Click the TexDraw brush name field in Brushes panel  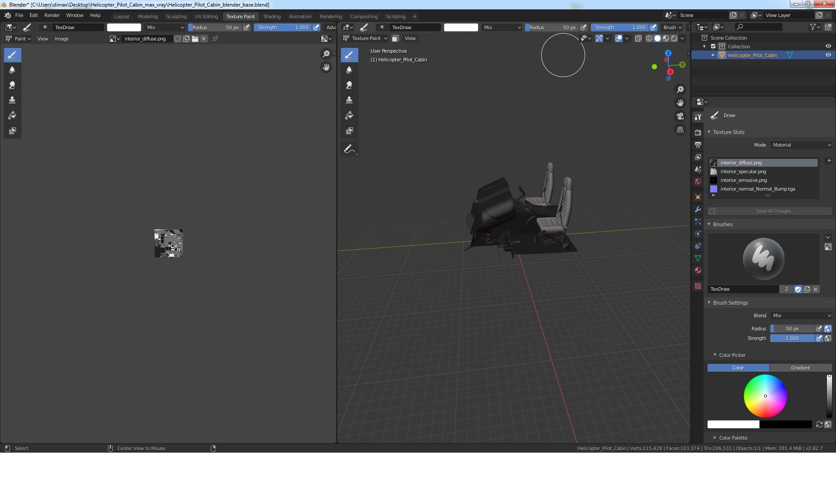pyautogui.click(x=744, y=289)
